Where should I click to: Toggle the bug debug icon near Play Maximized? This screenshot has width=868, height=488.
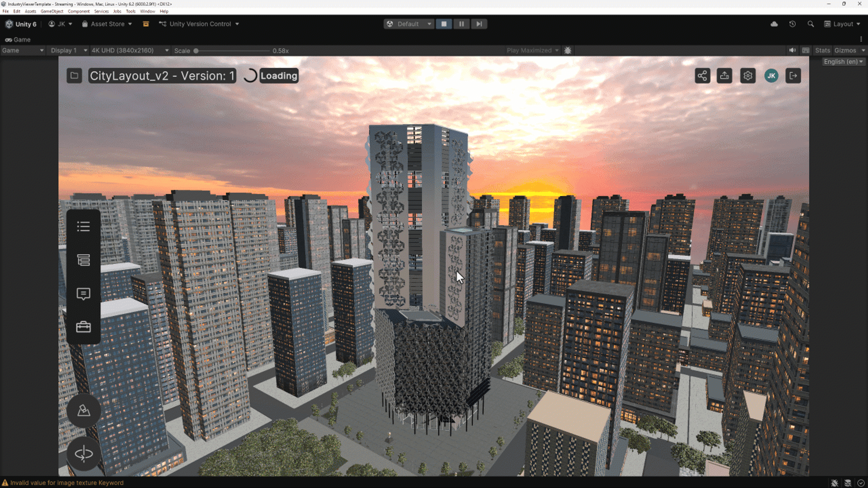pyautogui.click(x=568, y=50)
